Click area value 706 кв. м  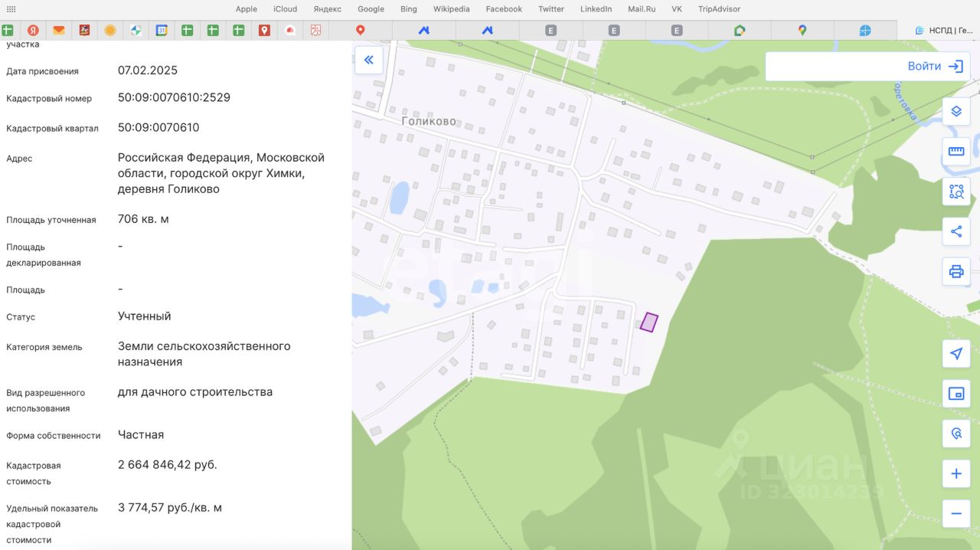click(x=143, y=219)
